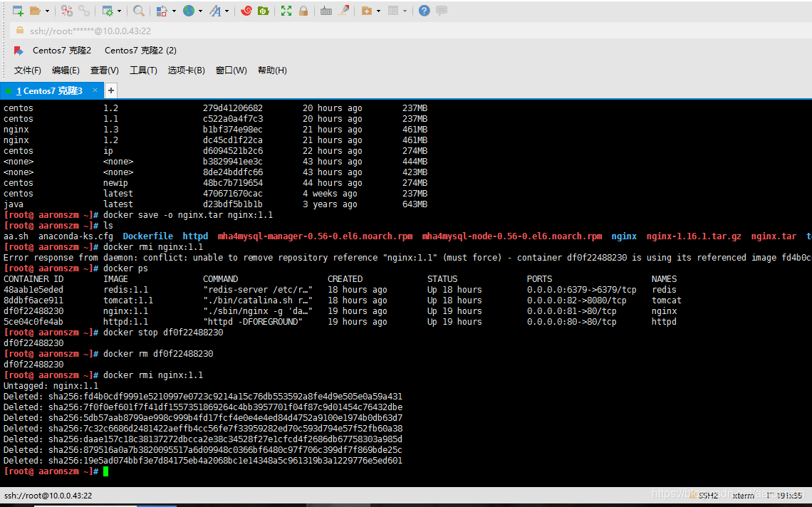Click the httpd directory name in ls output
The height and width of the screenshot is (507, 812).
pos(195,236)
